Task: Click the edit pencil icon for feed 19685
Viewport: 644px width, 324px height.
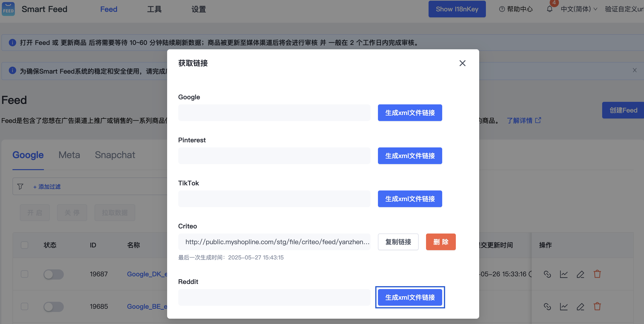Action: [580, 306]
